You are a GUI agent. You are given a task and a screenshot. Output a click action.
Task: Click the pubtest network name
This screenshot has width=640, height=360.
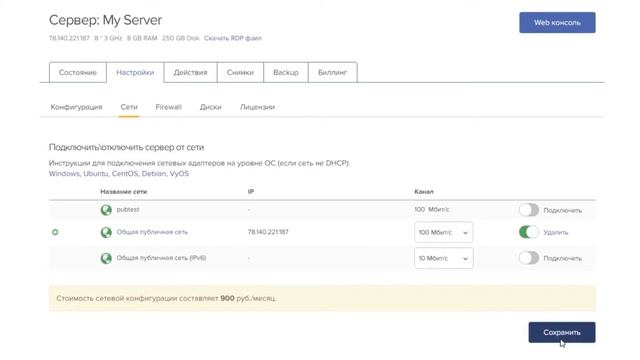(x=128, y=209)
